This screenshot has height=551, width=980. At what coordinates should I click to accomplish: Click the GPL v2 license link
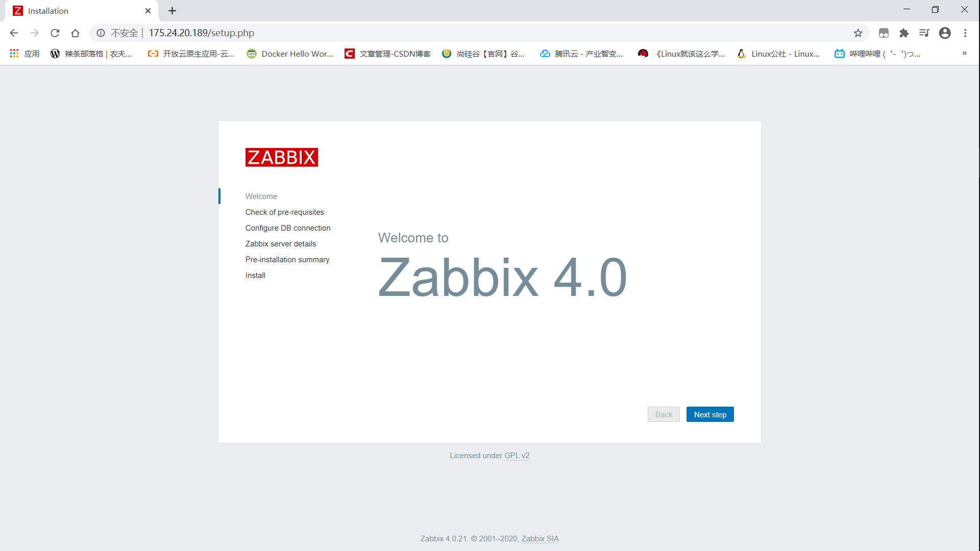(517, 456)
